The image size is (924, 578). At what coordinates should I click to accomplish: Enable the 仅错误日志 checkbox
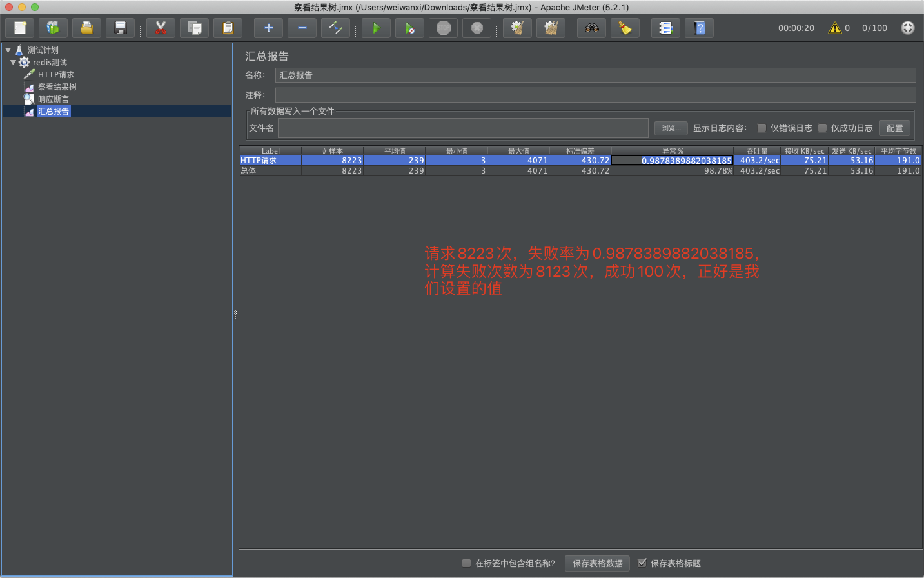click(x=762, y=128)
